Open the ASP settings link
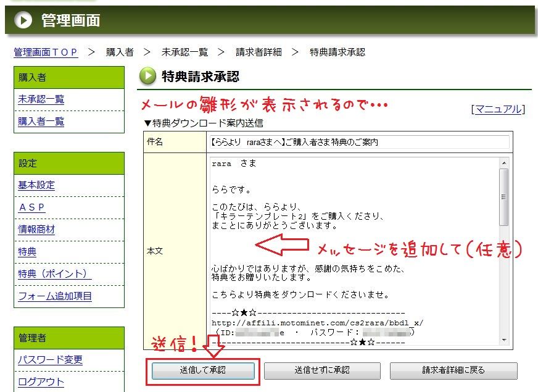This screenshot has height=392, width=538. point(32,207)
